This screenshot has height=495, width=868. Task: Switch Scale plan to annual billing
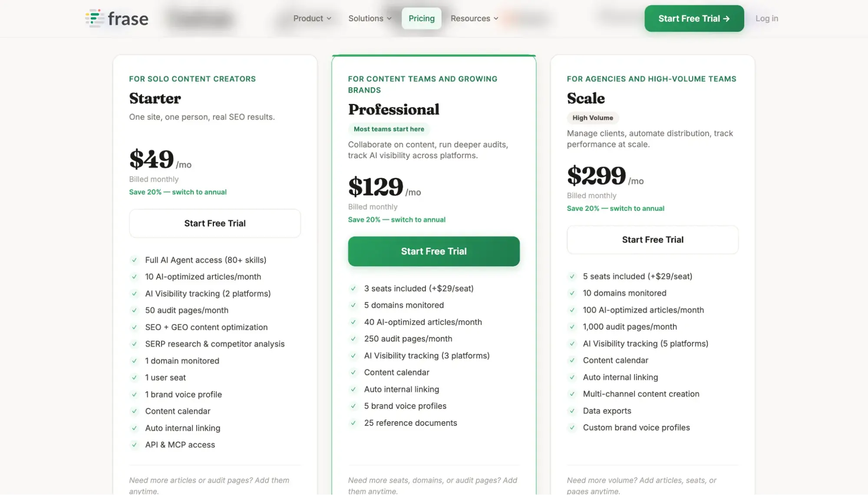[615, 208]
